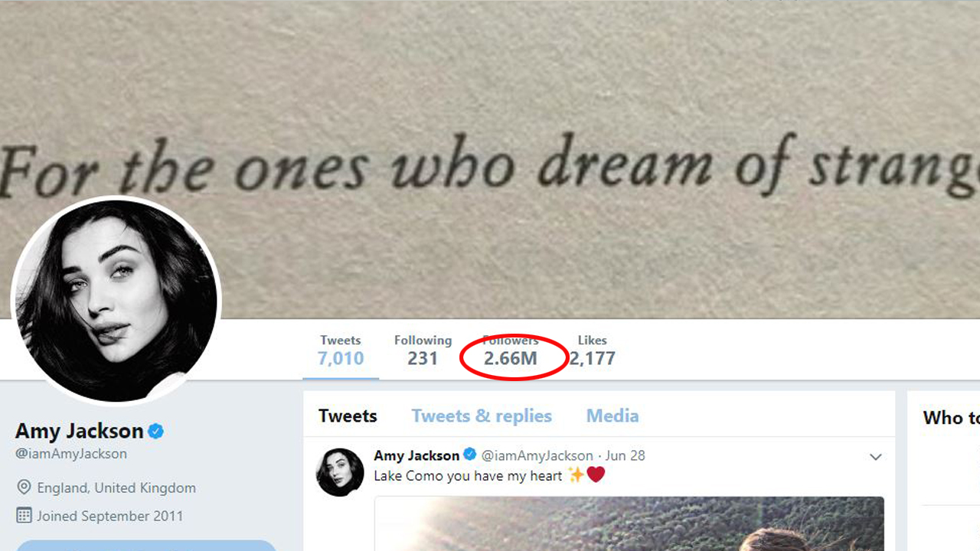
Task: Click the @iamAmyJackson handle under the profile name
Action: [71, 454]
